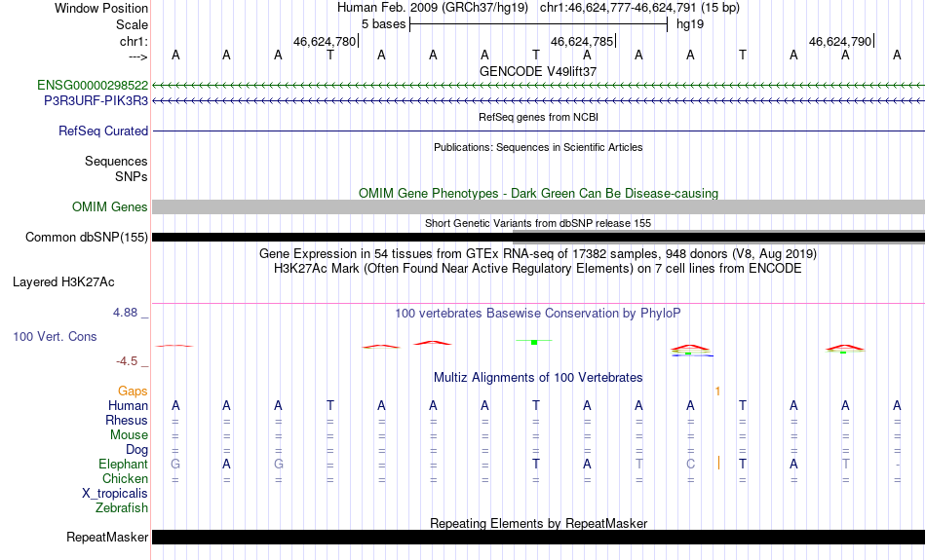Click the Sequences SNPs track label
Screen dimensions: 926x560
click(116, 168)
